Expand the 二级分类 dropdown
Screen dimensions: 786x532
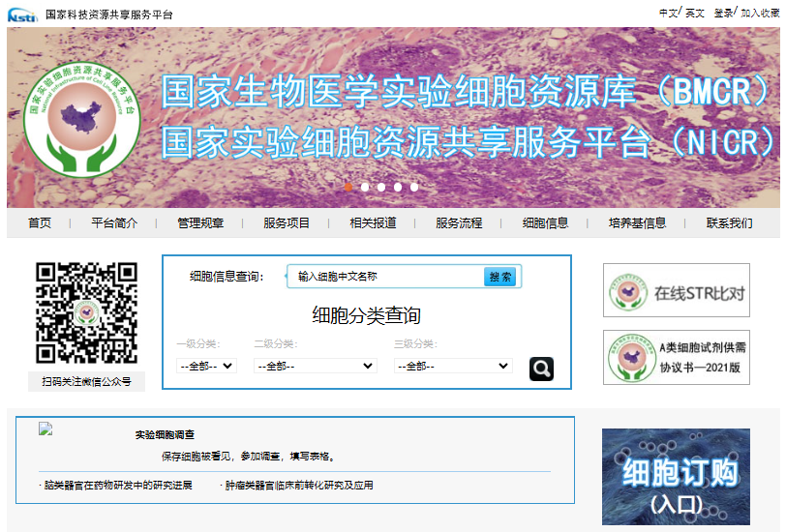pyautogui.click(x=314, y=366)
